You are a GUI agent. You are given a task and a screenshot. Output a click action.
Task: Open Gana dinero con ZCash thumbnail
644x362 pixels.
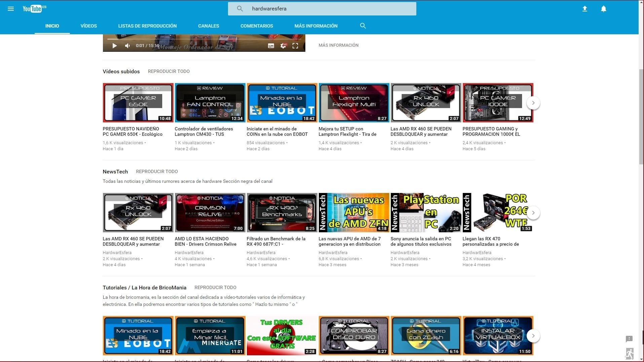point(426,335)
